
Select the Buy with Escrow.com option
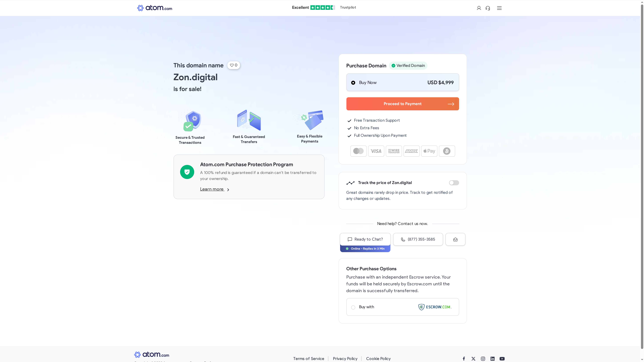[353, 307]
